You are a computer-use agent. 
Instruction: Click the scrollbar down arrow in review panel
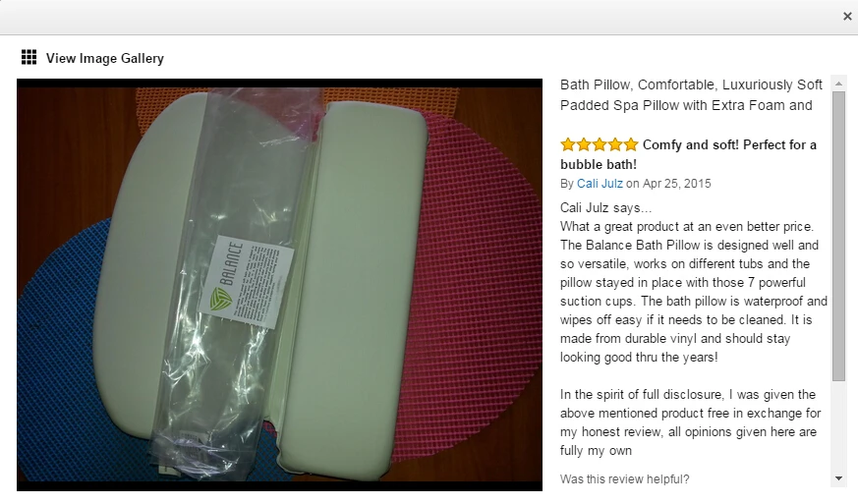[x=838, y=478]
